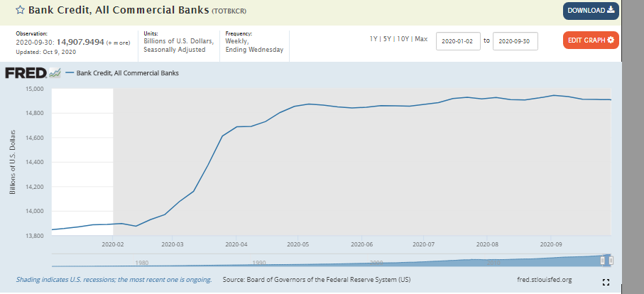Click the observation value 14,907.9494
The height and width of the screenshot is (294, 644).
pyautogui.click(x=80, y=42)
